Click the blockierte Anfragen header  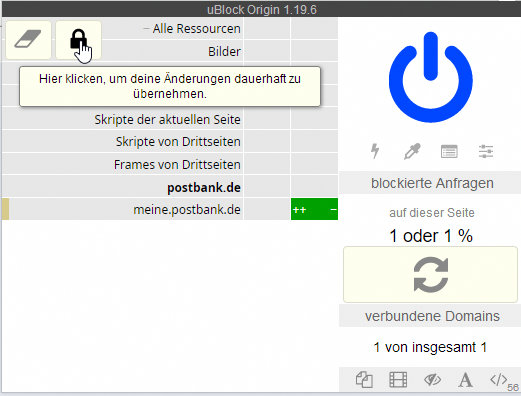click(432, 183)
